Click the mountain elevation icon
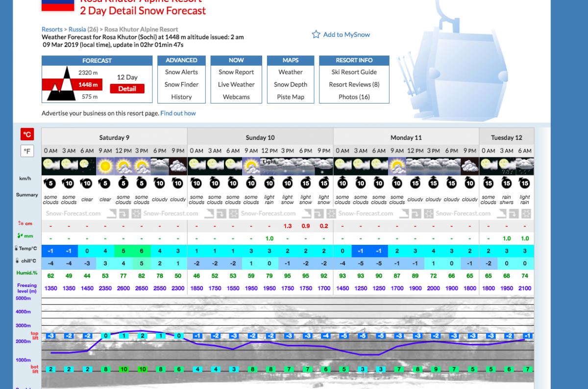588x389 pixels. coord(61,84)
